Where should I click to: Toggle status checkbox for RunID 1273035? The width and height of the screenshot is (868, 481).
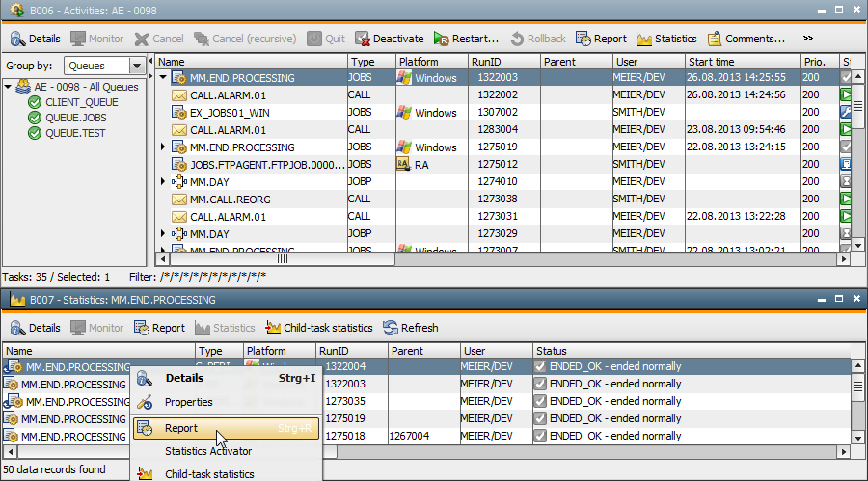[x=540, y=401]
